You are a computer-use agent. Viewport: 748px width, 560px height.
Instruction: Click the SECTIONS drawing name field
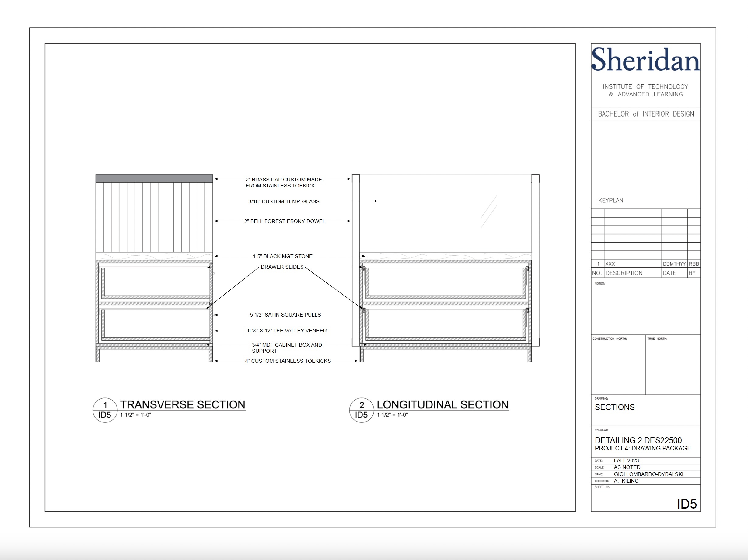pos(614,407)
